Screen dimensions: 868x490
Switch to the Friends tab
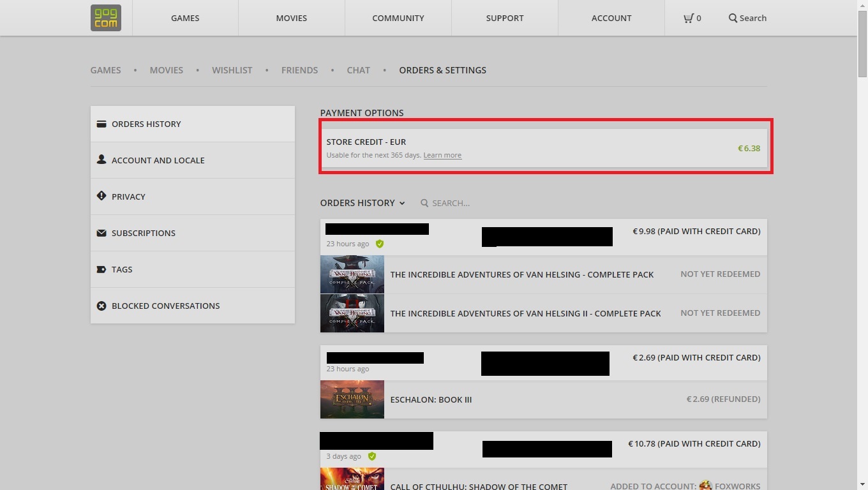tap(299, 70)
